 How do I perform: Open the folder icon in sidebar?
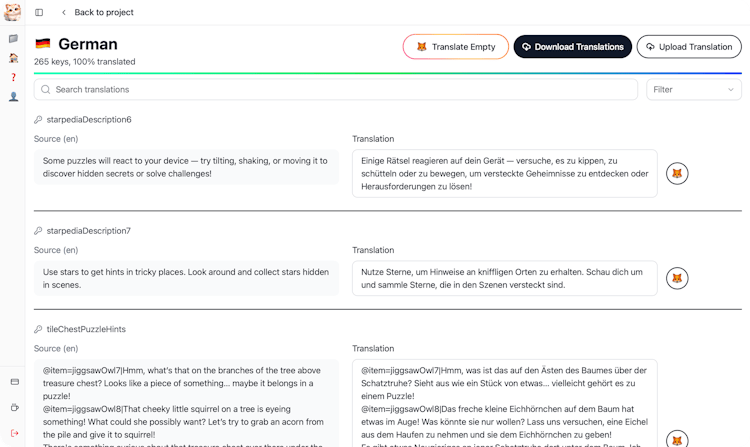tap(13, 39)
